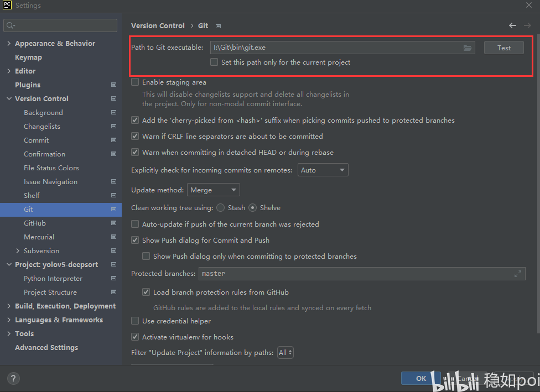
Task: Open the incoming commits Auto dropdown
Action: pyautogui.click(x=323, y=170)
